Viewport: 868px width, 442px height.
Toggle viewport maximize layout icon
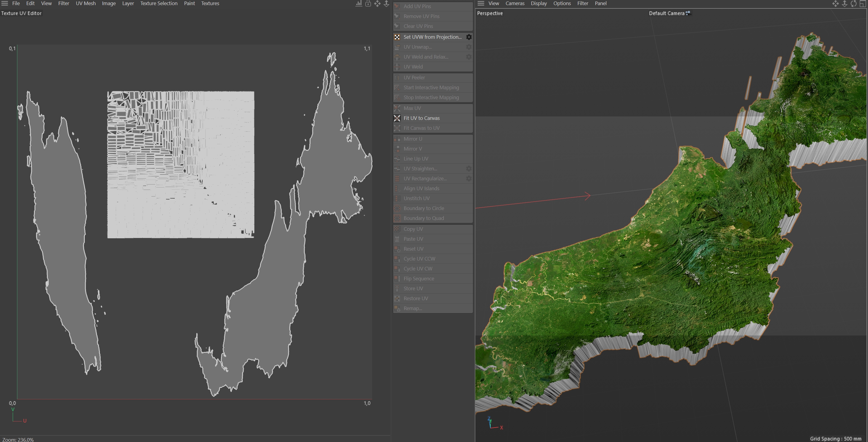(863, 4)
